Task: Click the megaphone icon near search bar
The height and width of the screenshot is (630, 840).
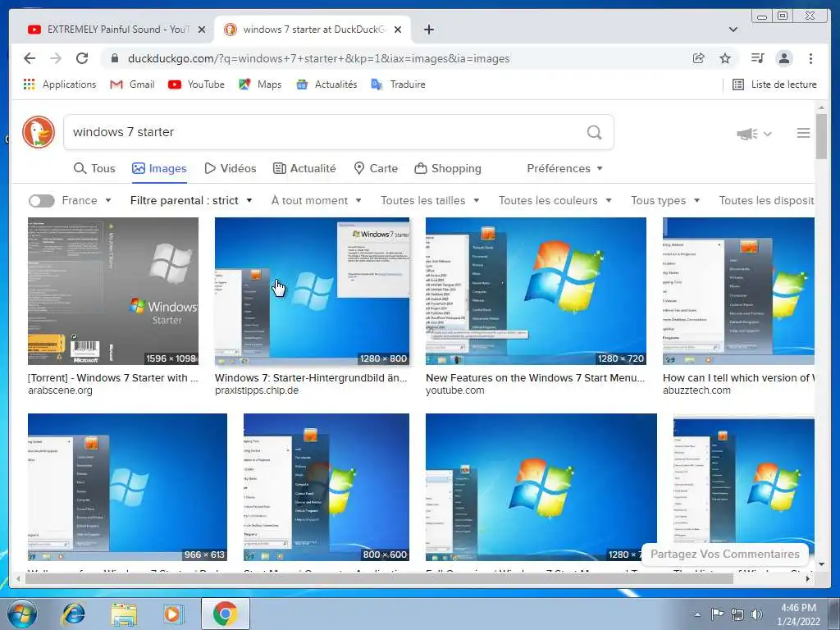Action: (x=747, y=134)
